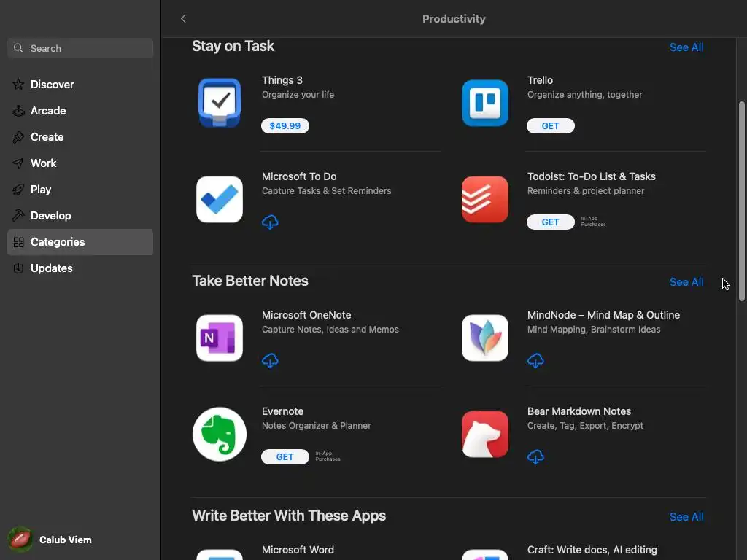Click the Take Better Notes section heading
The height and width of the screenshot is (560, 747).
click(250, 281)
